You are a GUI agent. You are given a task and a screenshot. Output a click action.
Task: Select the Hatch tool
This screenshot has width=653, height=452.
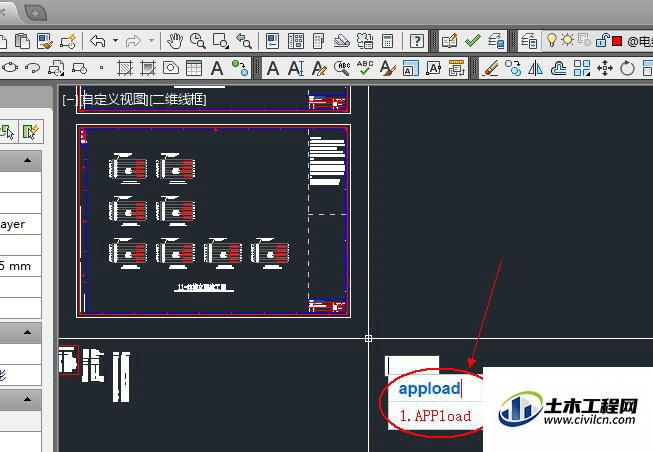coord(125,68)
